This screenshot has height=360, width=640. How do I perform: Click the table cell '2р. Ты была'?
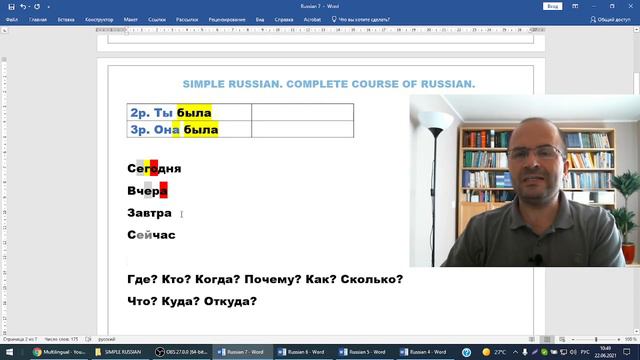coord(189,112)
